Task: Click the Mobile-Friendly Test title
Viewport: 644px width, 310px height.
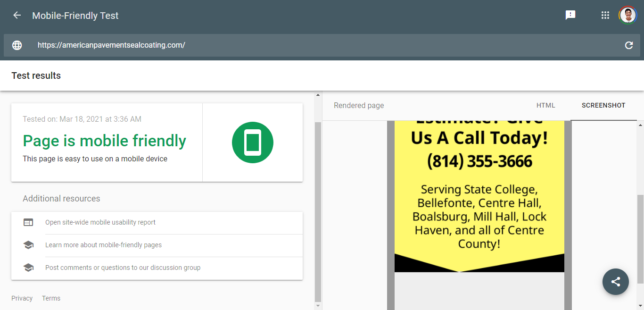Action: coord(75,16)
